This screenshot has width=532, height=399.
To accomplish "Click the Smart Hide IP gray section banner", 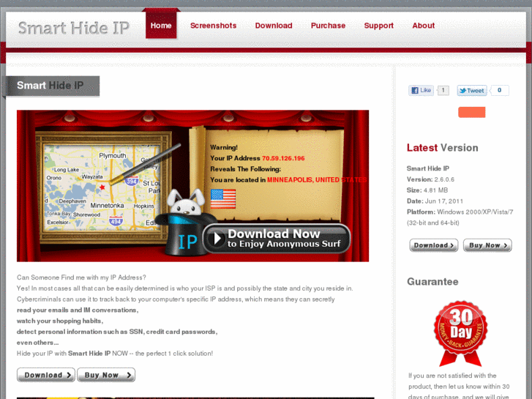I will point(51,86).
